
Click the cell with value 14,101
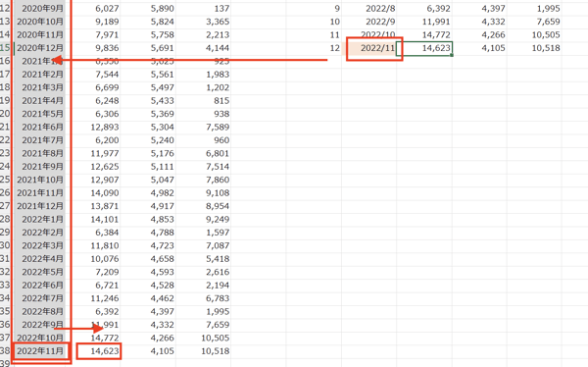[93, 219]
